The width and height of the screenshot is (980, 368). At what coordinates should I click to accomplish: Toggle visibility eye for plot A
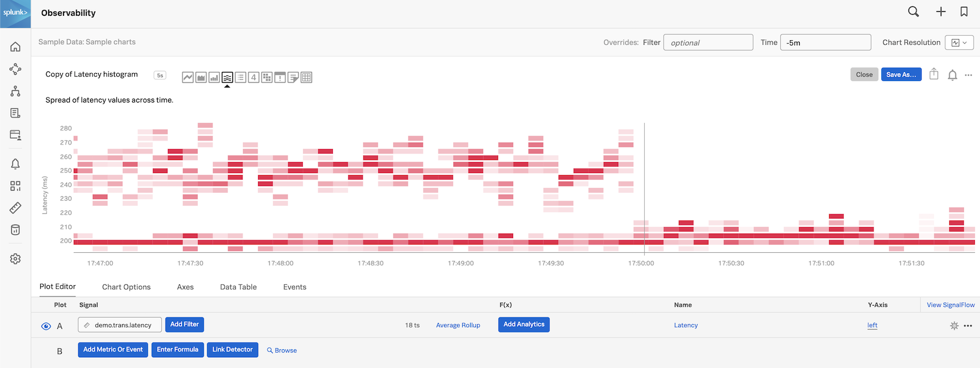click(x=46, y=326)
